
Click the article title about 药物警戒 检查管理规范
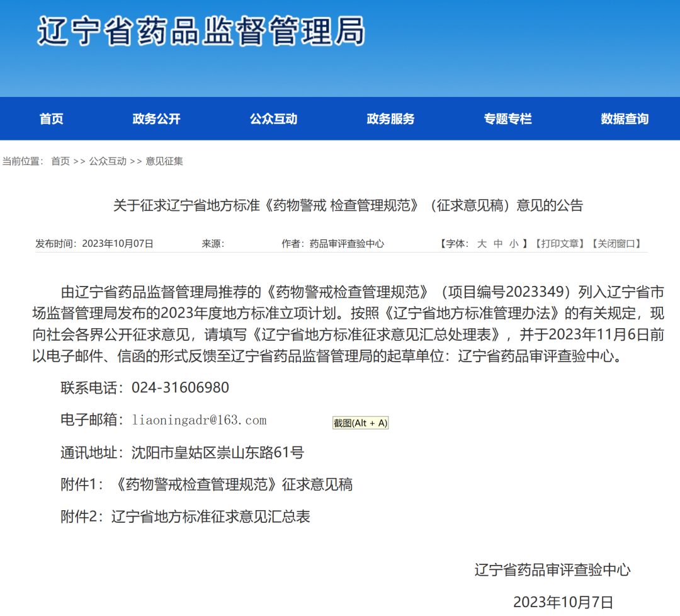[x=348, y=205]
